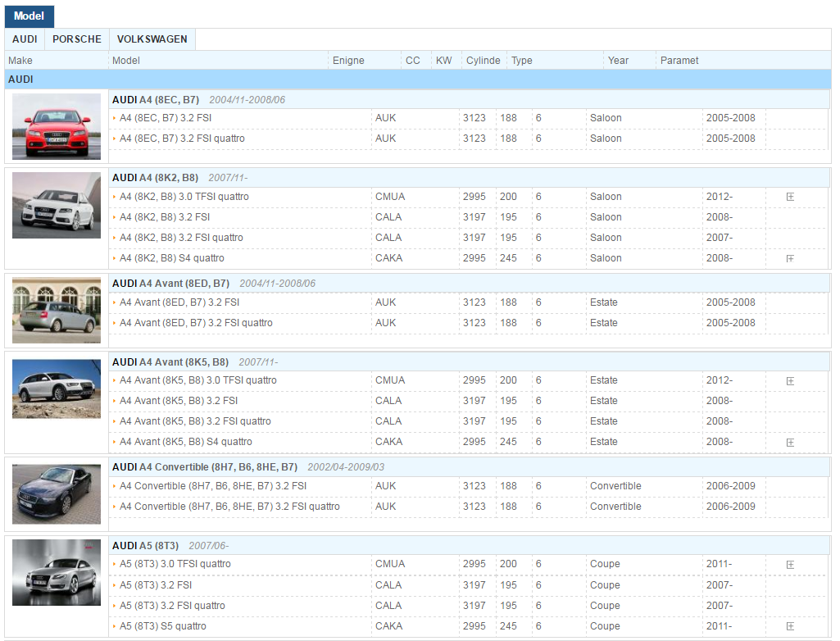Open the AUDI A4 Avant (8ED, B7) thumbnail
The image size is (840, 641).
57,311
